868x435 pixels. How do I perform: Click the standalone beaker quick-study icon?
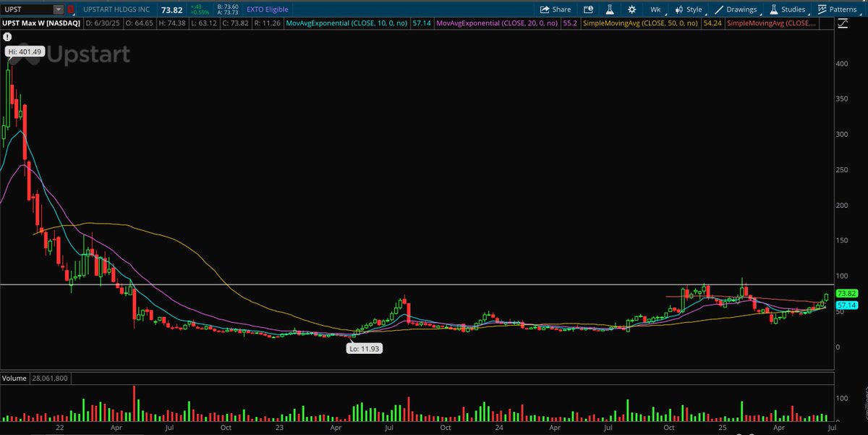tap(608, 9)
